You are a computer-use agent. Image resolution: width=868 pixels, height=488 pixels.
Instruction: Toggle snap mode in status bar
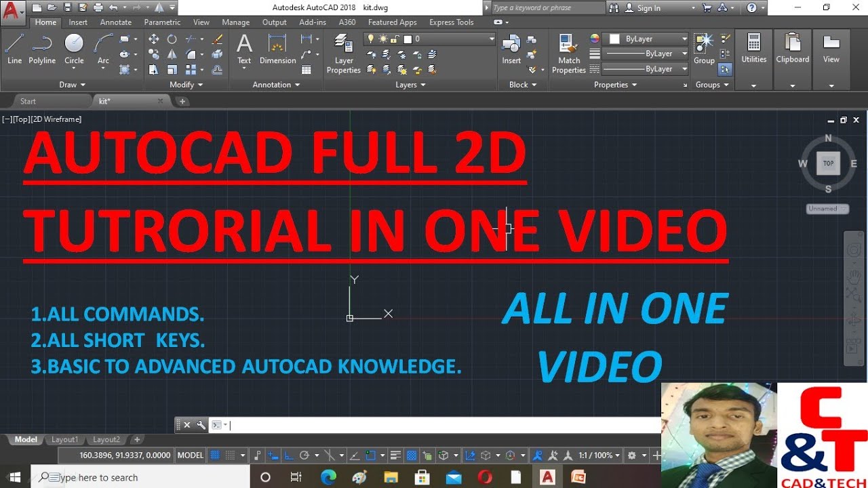point(230,455)
